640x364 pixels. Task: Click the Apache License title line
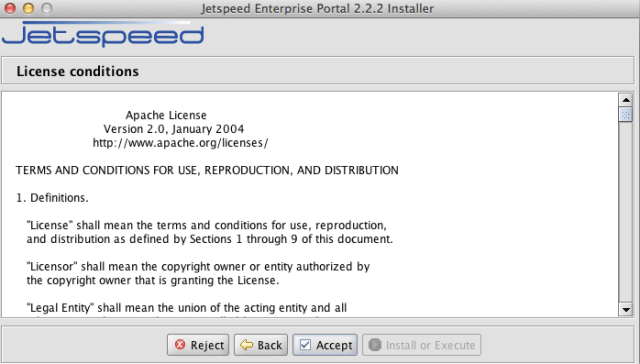click(x=166, y=115)
